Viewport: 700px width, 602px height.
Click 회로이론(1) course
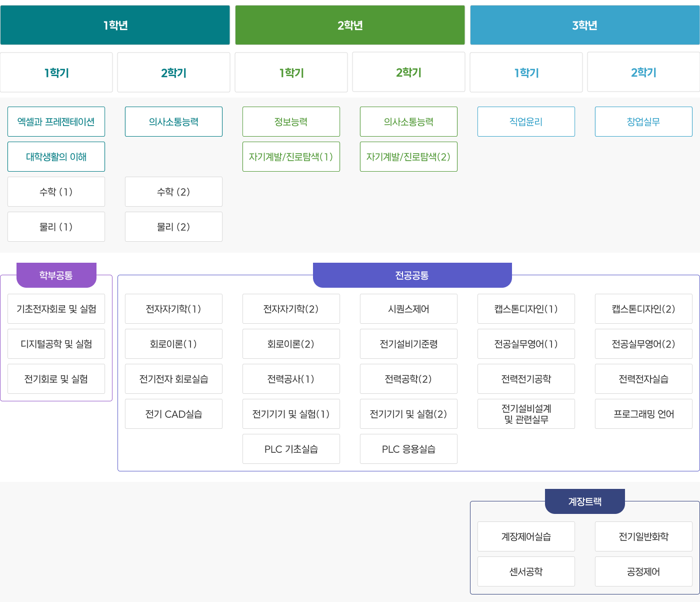173,344
